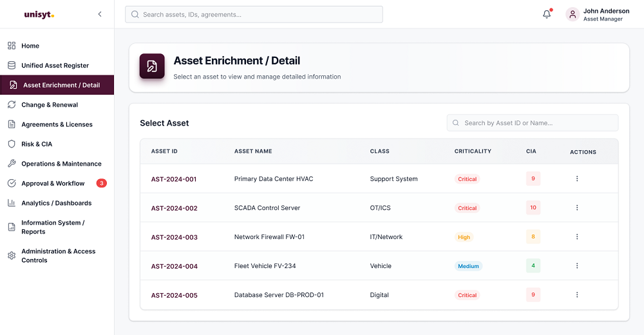The width and height of the screenshot is (644, 335).
Task: Click the ASSET NAME column header
Action: pos(253,151)
